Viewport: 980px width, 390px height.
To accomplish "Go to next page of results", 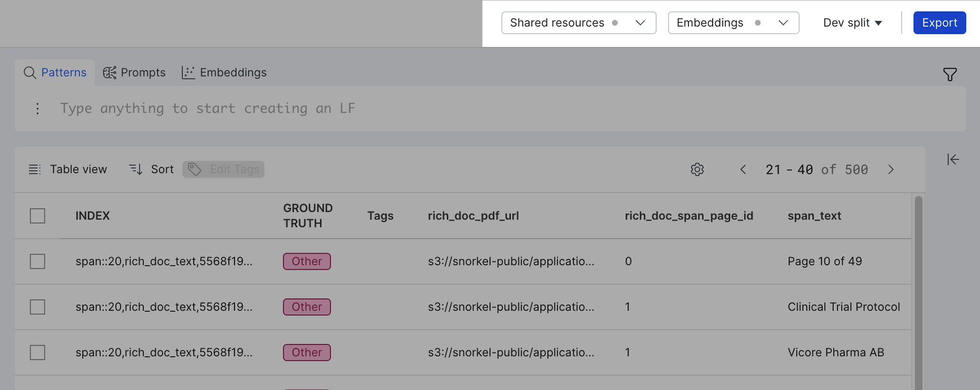I will [891, 169].
